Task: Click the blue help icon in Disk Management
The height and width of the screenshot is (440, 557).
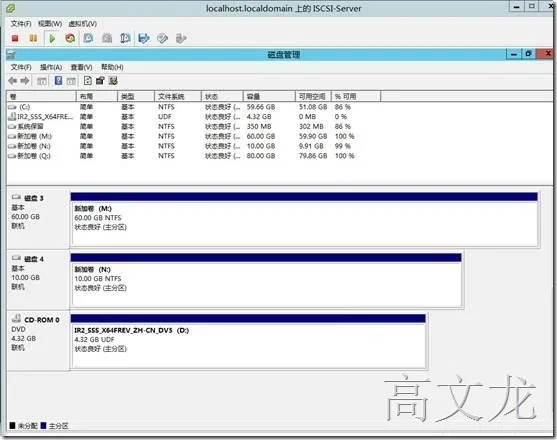Action: pos(58,81)
